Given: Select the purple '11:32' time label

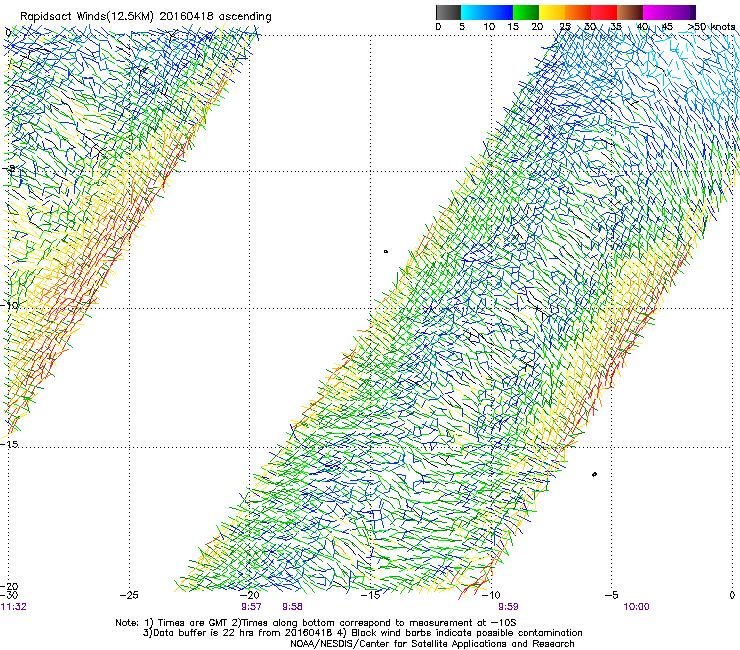Looking at the screenshot, I should tap(14, 607).
